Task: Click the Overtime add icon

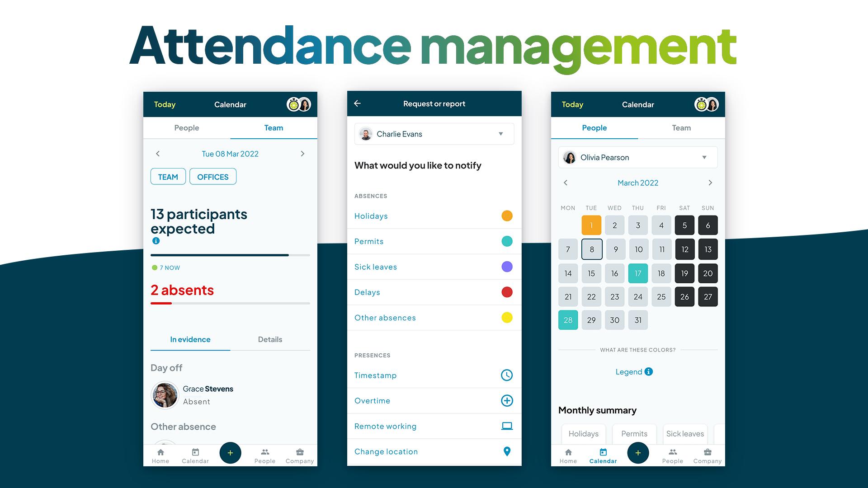Action: coord(507,400)
